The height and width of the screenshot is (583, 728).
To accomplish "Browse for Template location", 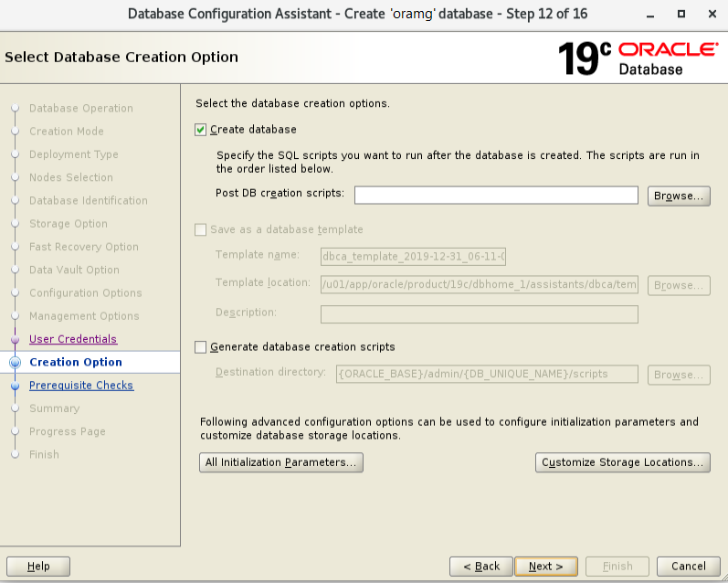I will pyautogui.click(x=679, y=285).
